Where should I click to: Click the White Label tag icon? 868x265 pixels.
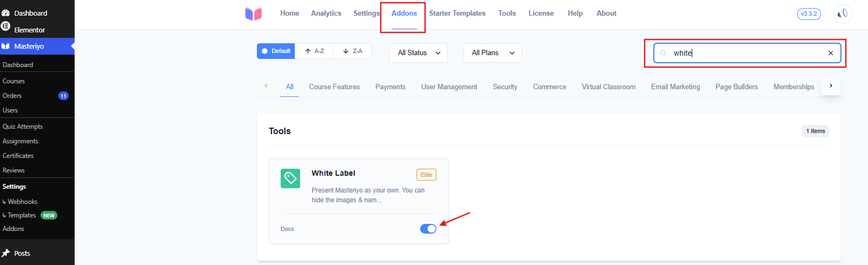coord(290,178)
